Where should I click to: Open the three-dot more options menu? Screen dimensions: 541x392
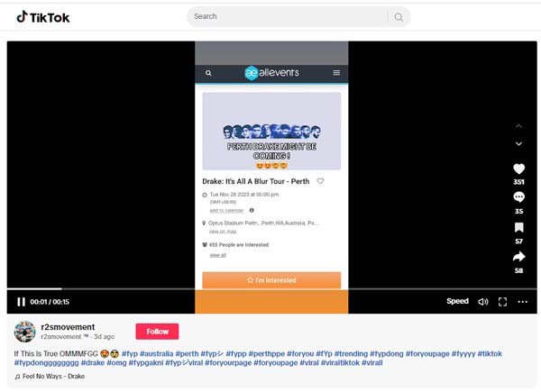tap(523, 302)
